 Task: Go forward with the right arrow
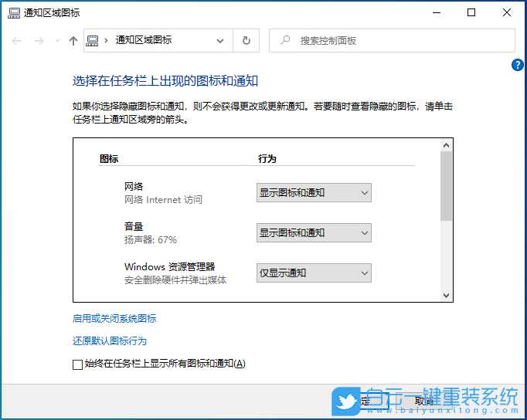(39, 41)
